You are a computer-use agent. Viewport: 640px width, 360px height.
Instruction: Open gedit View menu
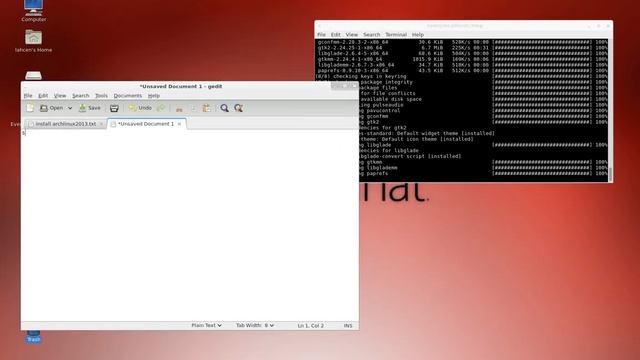pyautogui.click(x=60, y=96)
